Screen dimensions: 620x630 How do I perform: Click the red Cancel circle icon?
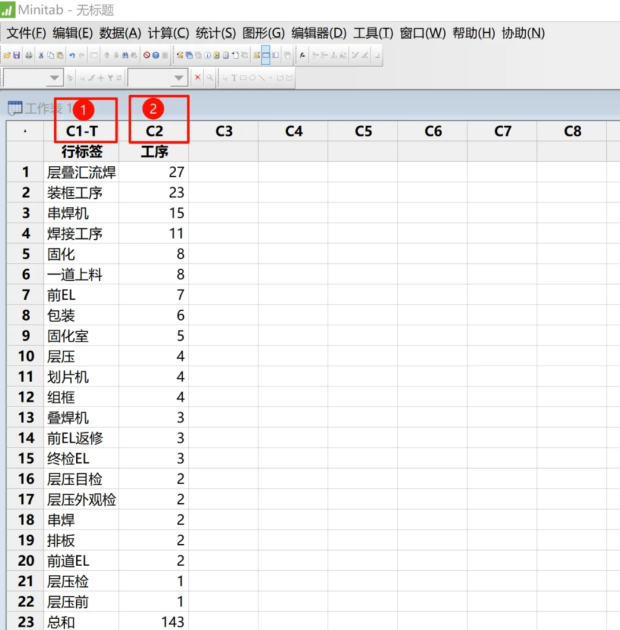147,55
